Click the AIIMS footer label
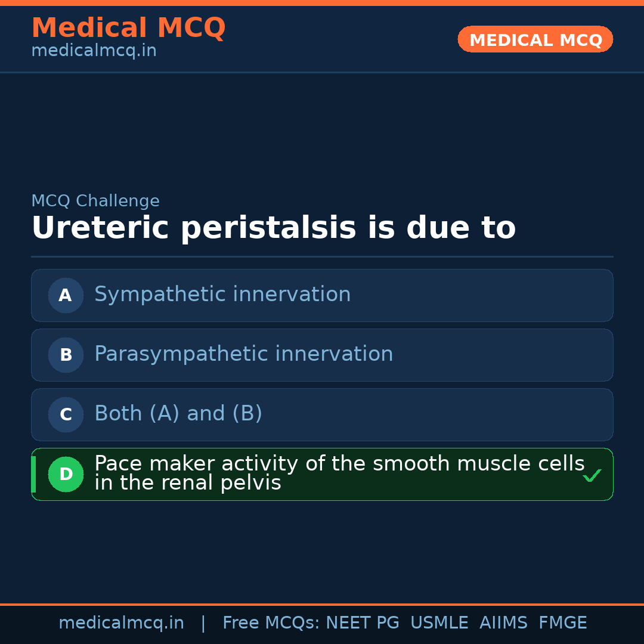 (x=503, y=623)
